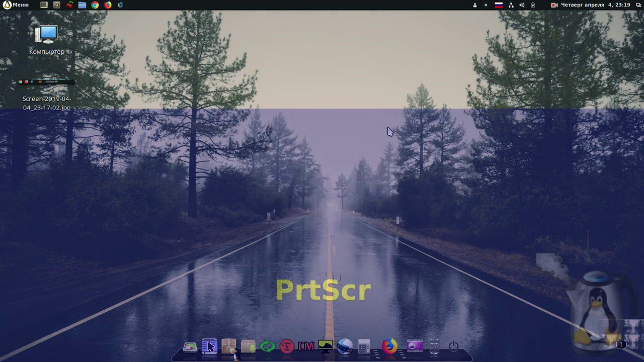This screenshot has width=644, height=362.
Task: Open the battery power tray icon
Action: click(x=533, y=5)
